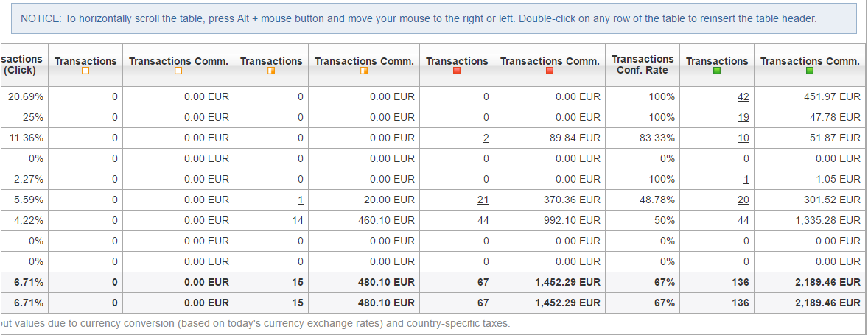
Task: Follow the 10 transactions link
Action: (x=743, y=138)
